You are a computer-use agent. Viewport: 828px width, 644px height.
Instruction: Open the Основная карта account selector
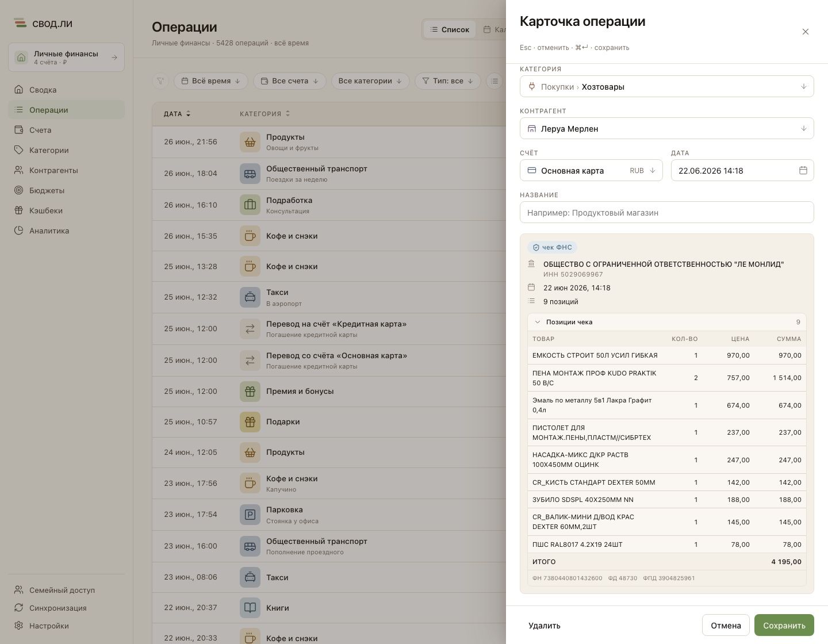[591, 171]
